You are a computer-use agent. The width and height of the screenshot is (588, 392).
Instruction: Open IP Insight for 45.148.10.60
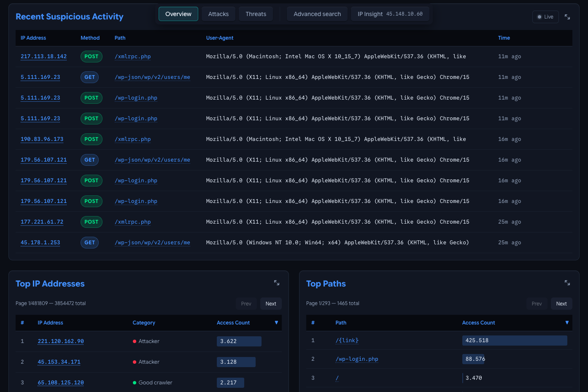click(x=390, y=14)
